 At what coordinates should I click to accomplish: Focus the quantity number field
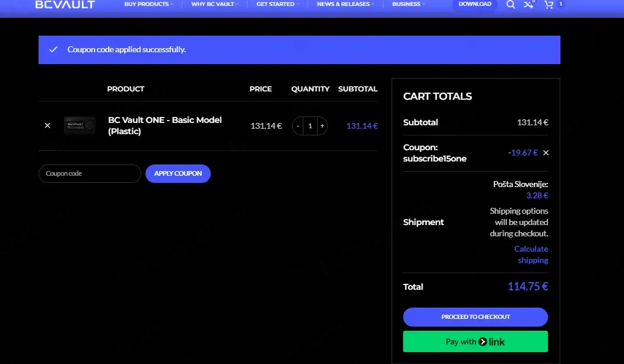tap(310, 126)
